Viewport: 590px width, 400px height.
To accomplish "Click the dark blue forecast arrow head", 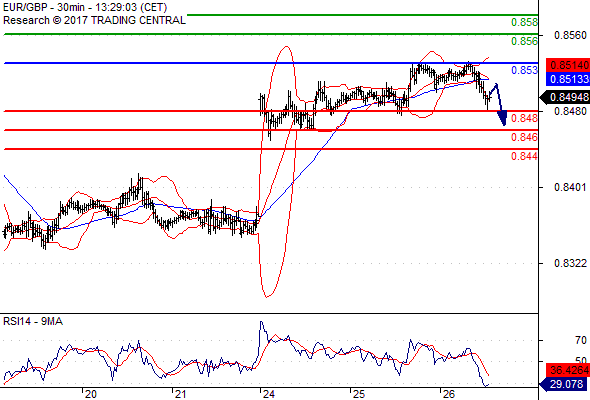I will point(502,117).
